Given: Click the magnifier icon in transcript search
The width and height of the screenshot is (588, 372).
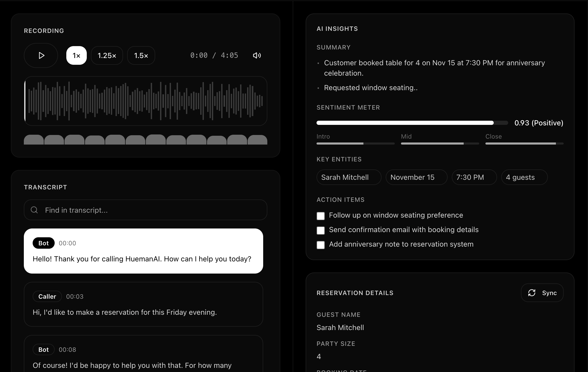Looking at the screenshot, I should [x=34, y=210].
